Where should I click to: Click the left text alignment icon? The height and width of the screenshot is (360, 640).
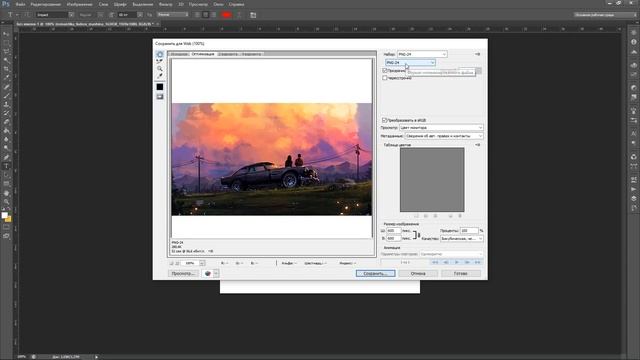(x=198, y=15)
